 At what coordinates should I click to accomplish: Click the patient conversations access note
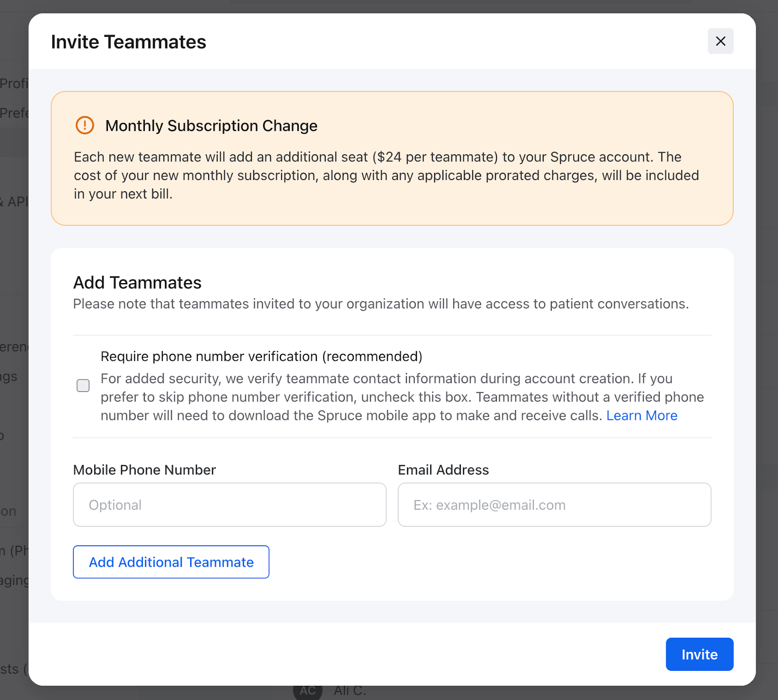[x=380, y=304]
